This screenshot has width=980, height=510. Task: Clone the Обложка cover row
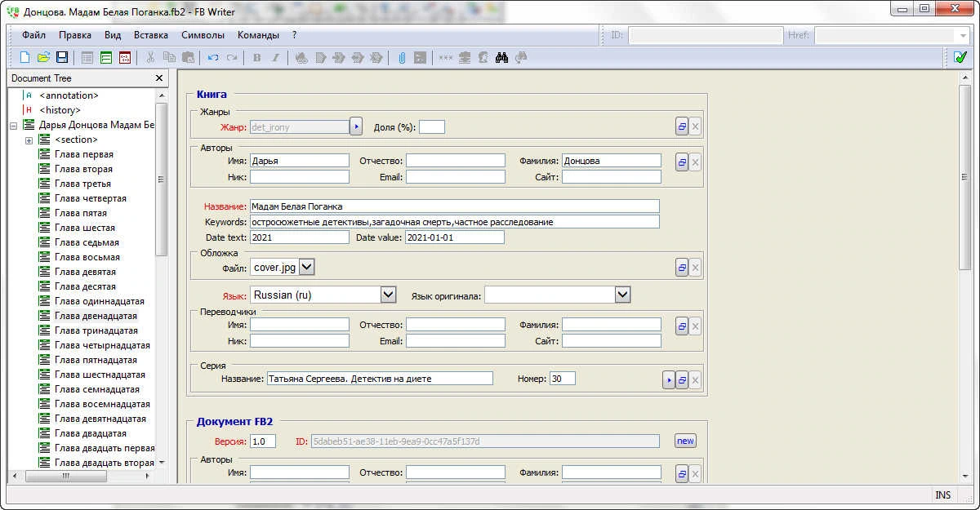[x=682, y=268]
